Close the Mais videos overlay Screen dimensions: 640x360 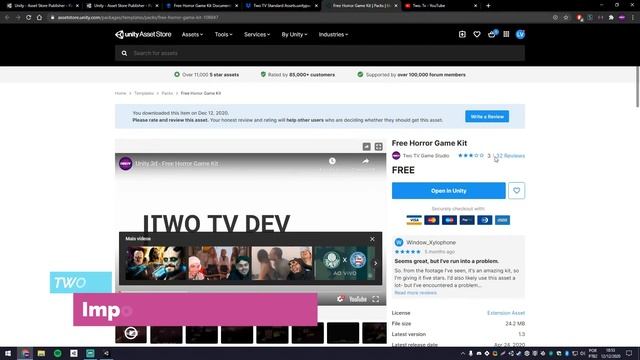(x=372, y=239)
